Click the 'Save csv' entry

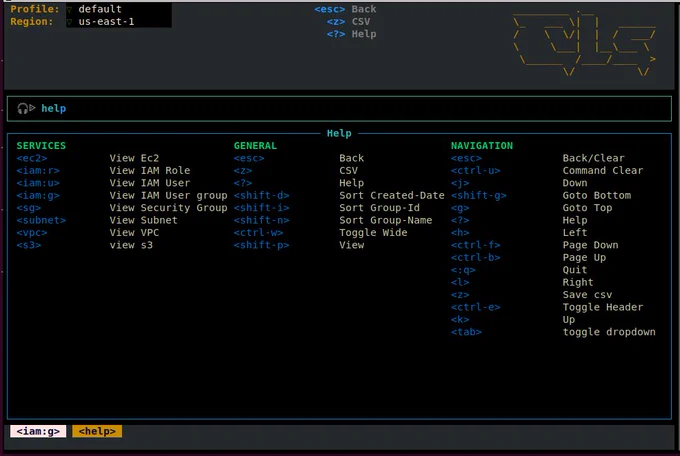tap(588, 295)
